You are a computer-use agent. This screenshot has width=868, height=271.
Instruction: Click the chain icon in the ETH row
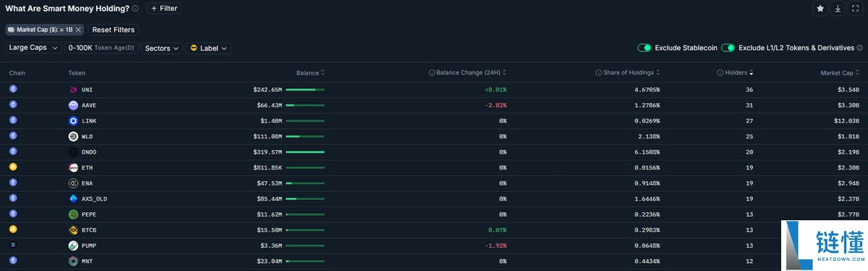pyautogui.click(x=13, y=167)
